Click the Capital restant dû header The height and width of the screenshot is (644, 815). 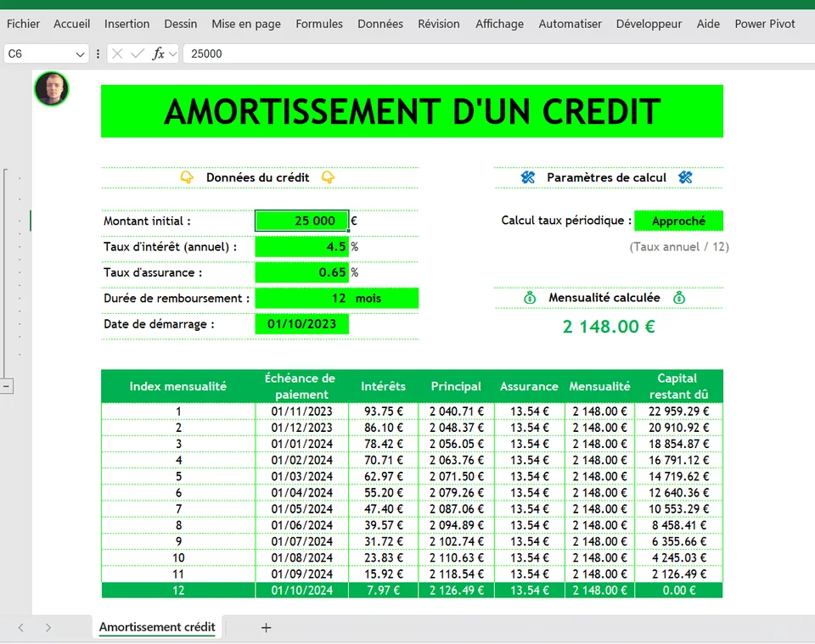tap(678, 386)
